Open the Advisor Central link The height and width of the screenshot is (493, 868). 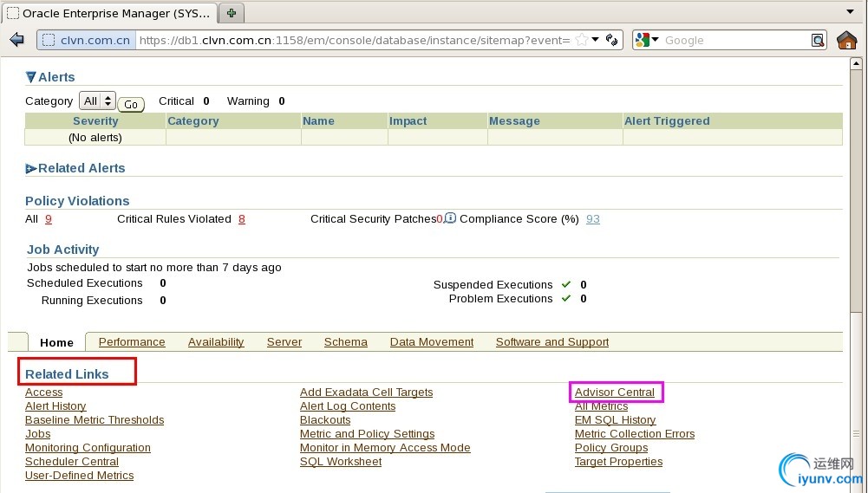(x=615, y=392)
